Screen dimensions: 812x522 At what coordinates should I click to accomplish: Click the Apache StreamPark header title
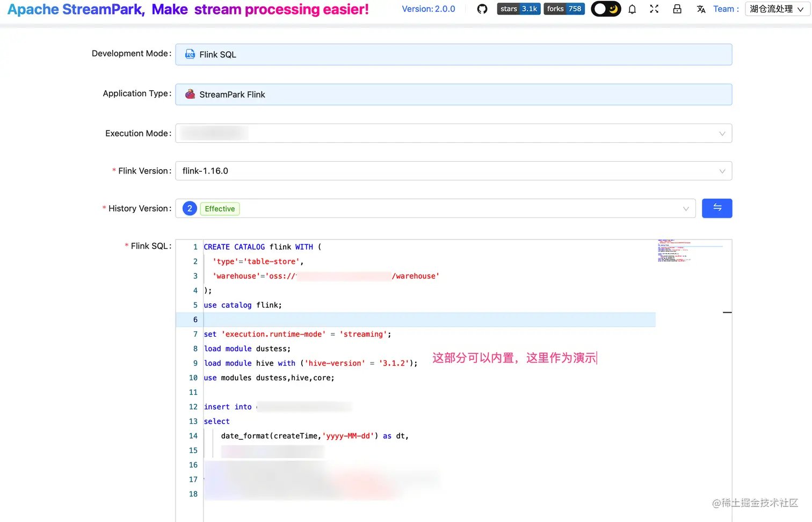pyautogui.click(x=188, y=9)
